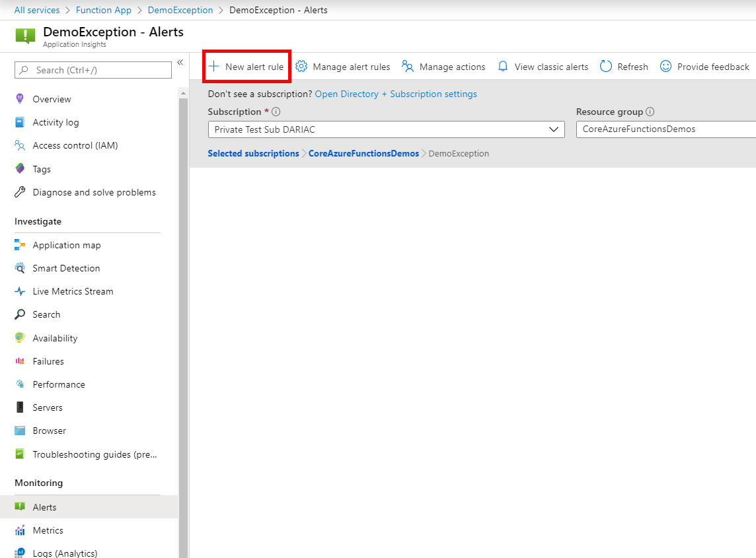The image size is (756, 558).
Task: Click the Metrics chart icon
Action: click(x=20, y=530)
